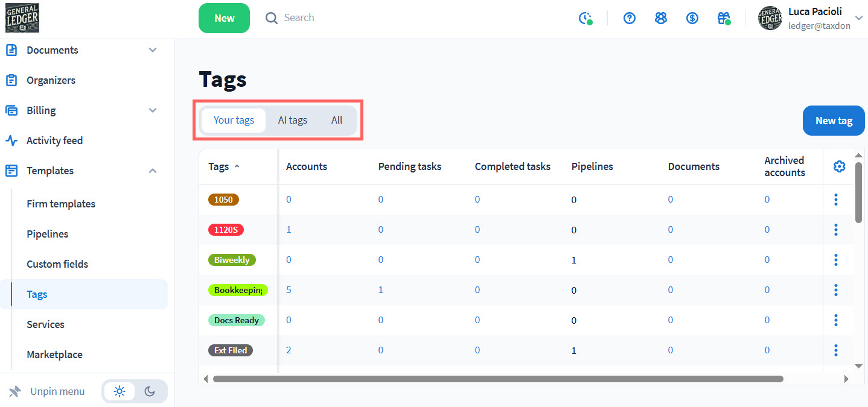Expand the Billing sidebar section

click(153, 110)
